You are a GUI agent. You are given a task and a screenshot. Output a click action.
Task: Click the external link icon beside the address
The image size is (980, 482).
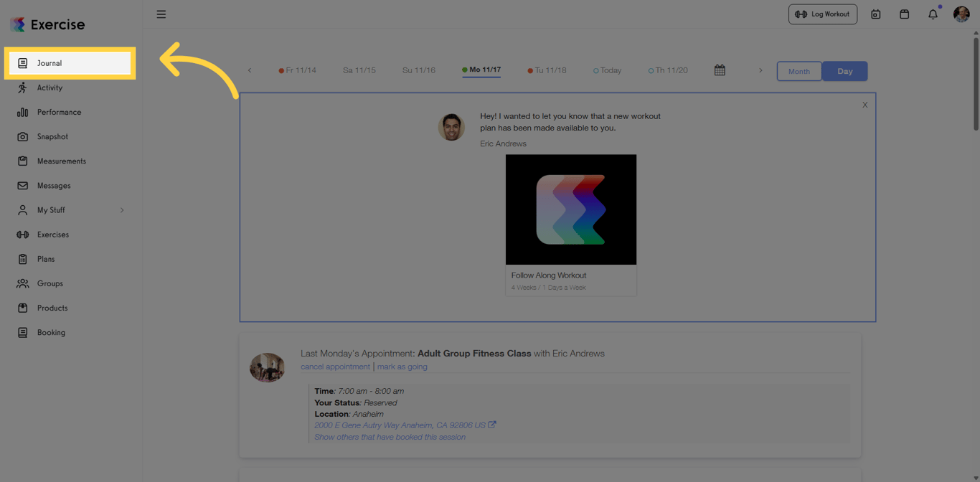[492, 425]
